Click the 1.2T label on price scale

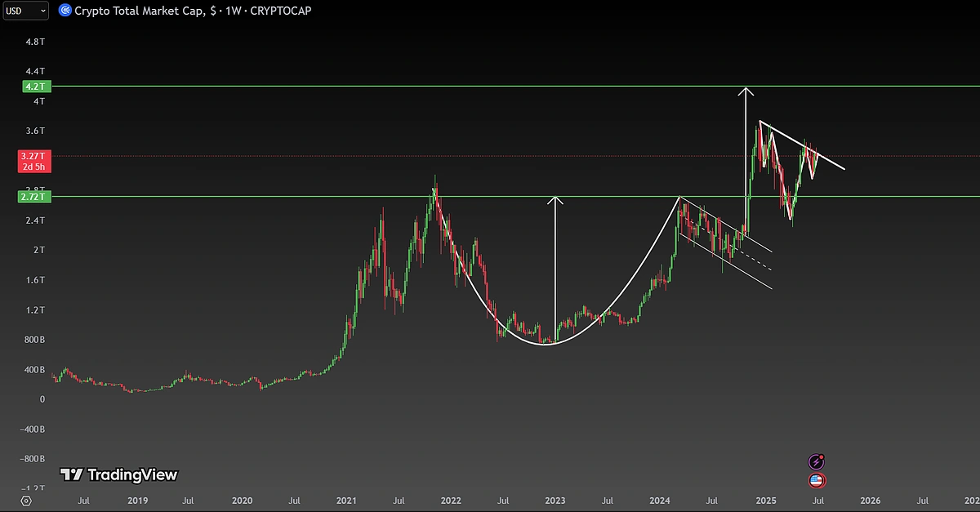[x=34, y=310]
